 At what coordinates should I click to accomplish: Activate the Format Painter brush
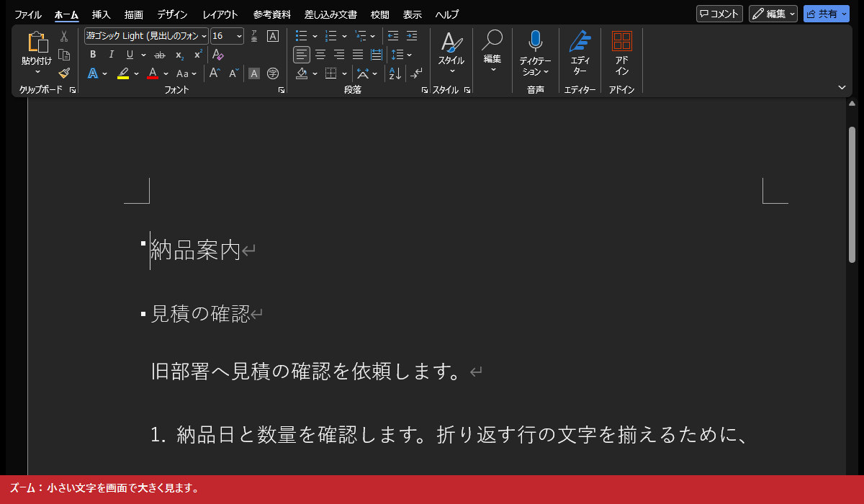64,73
